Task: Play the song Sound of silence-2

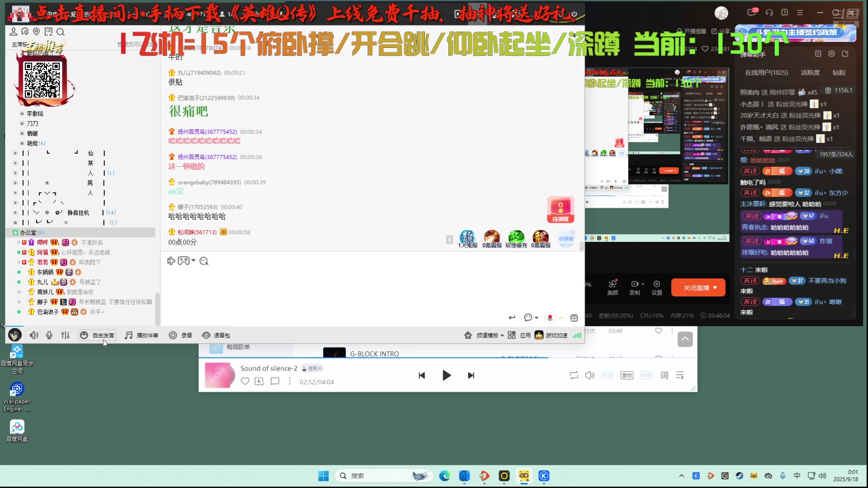Action: pyautogui.click(x=446, y=375)
